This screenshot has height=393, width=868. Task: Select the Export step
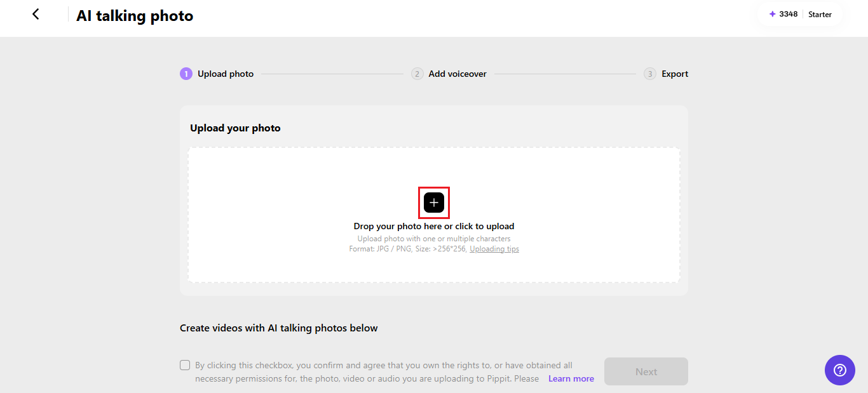point(666,74)
